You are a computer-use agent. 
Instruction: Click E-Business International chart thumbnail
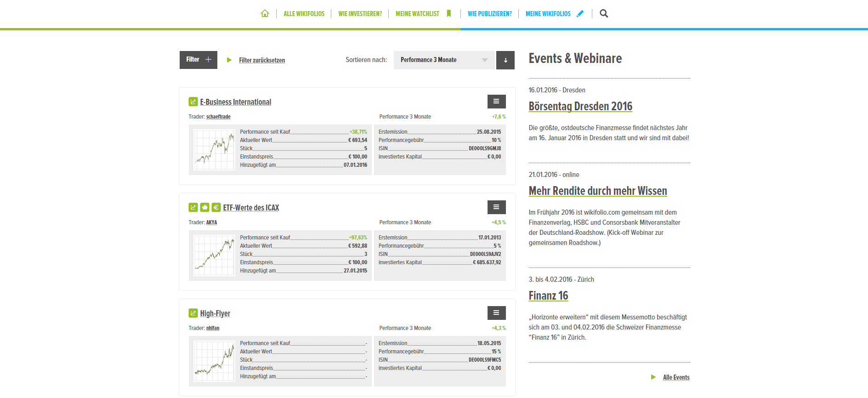click(x=214, y=150)
